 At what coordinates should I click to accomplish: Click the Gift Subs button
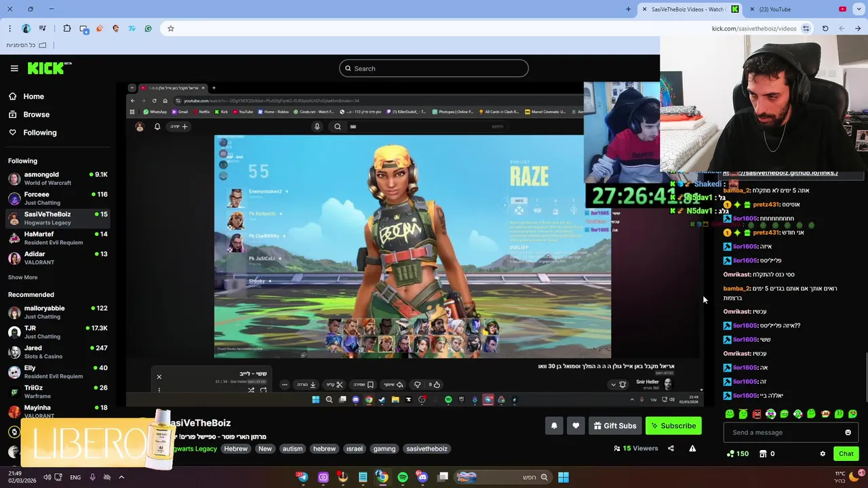(x=615, y=426)
